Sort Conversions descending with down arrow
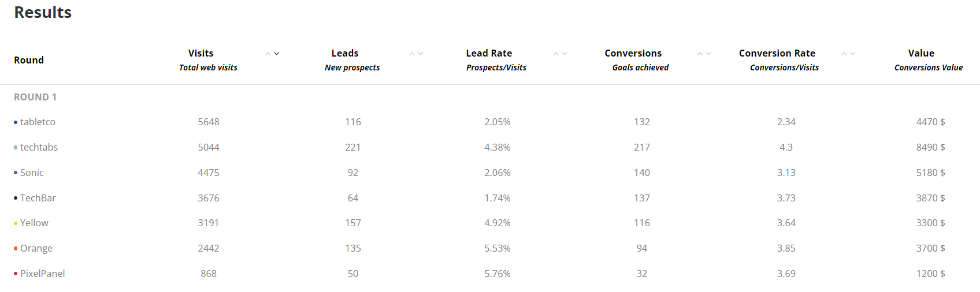Viewport: 980px width, 292px height. pyautogui.click(x=708, y=54)
